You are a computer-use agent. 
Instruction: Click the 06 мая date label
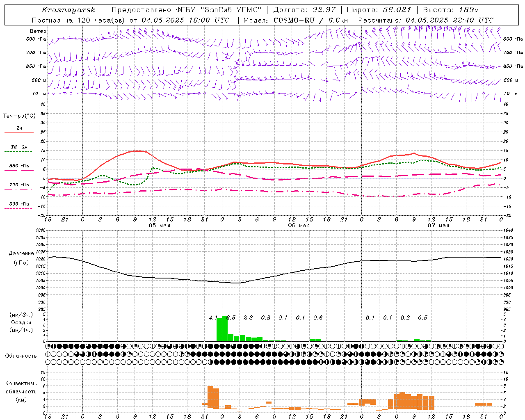(x=299, y=226)
